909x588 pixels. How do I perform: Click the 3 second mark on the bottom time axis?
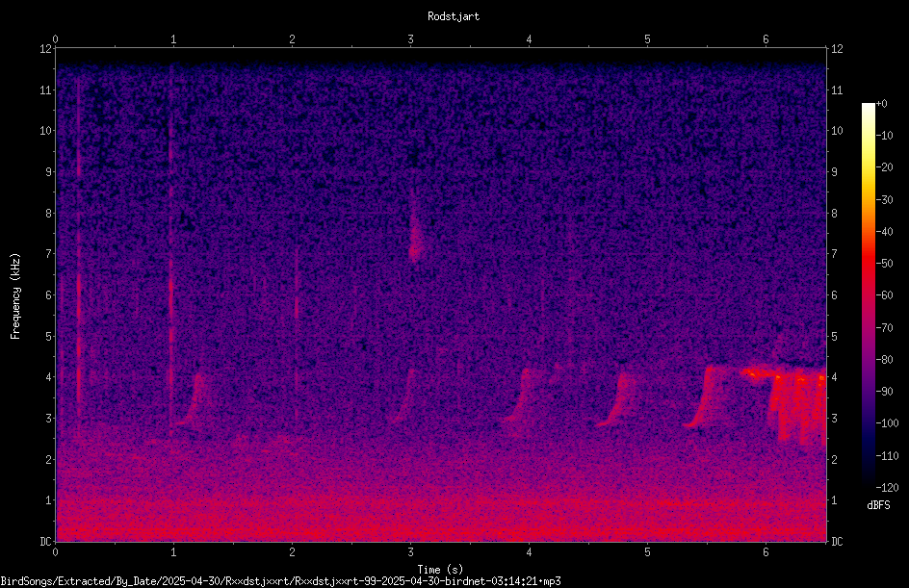(x=410, y=552)
